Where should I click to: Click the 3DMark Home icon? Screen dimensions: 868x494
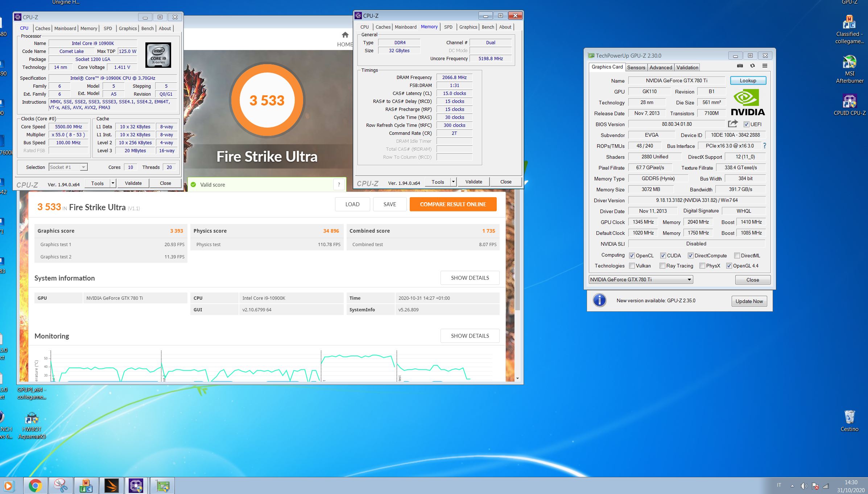(x=345, y=35)
